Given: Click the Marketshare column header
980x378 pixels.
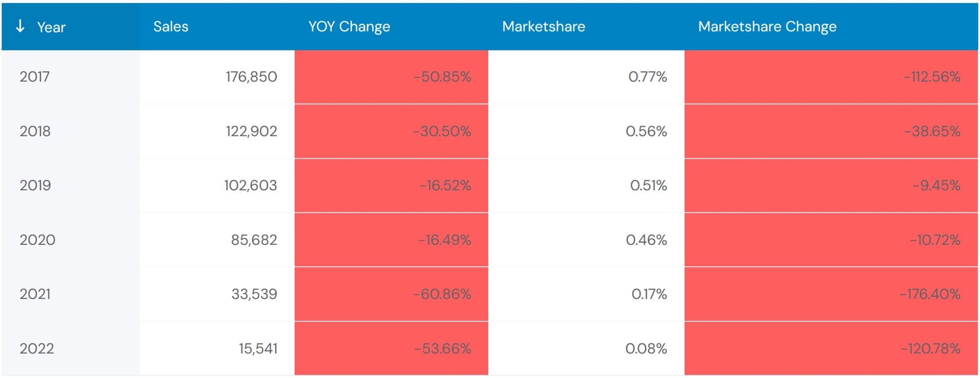Looking at the screenshot, I should tap(544, 27).
